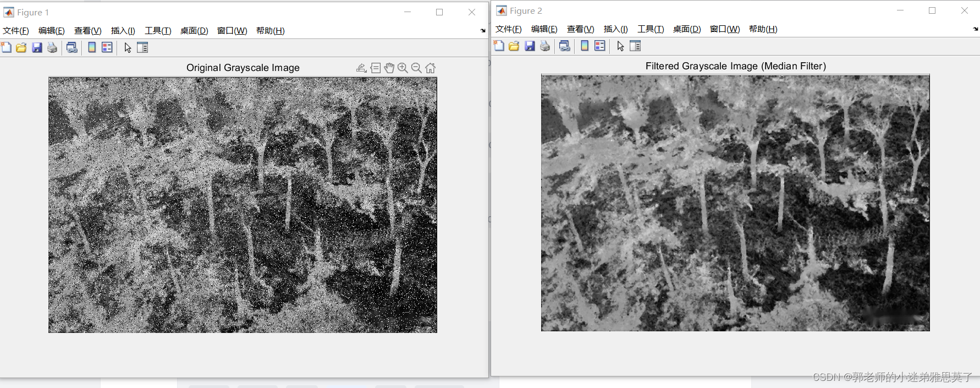Image resolution: width=980 pixels, height=388 pixels.
Task: Click dock arrow at Figure 2 menu bar end
Action: (x=976, y=29)
